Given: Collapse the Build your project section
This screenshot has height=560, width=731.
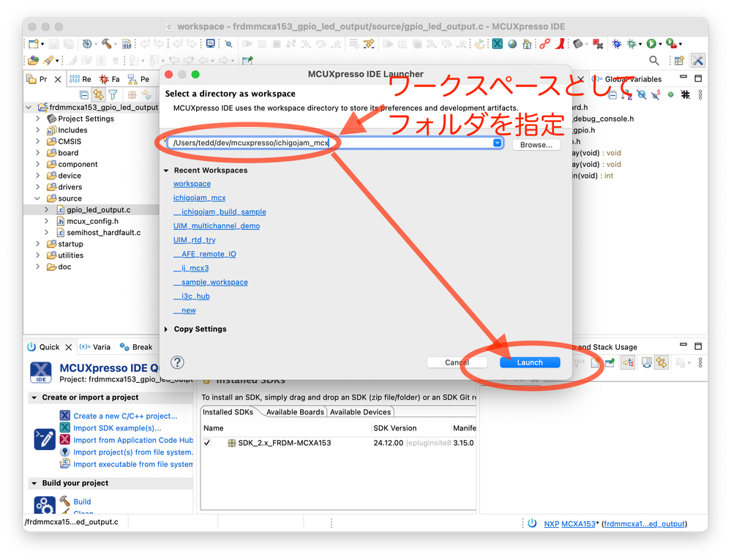Looking at the screenshot, I should [x=34, y=484].
